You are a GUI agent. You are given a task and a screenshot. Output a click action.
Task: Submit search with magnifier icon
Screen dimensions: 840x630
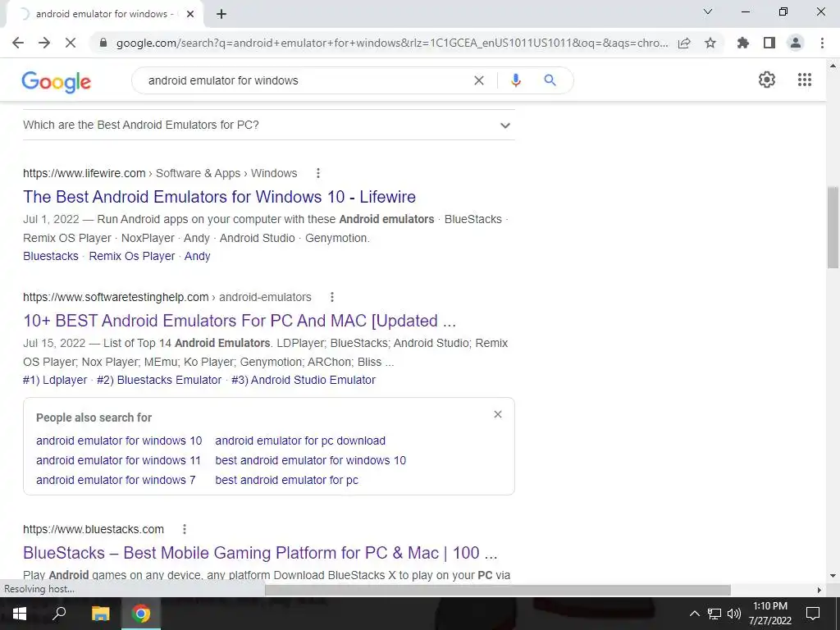coord(550,80)
